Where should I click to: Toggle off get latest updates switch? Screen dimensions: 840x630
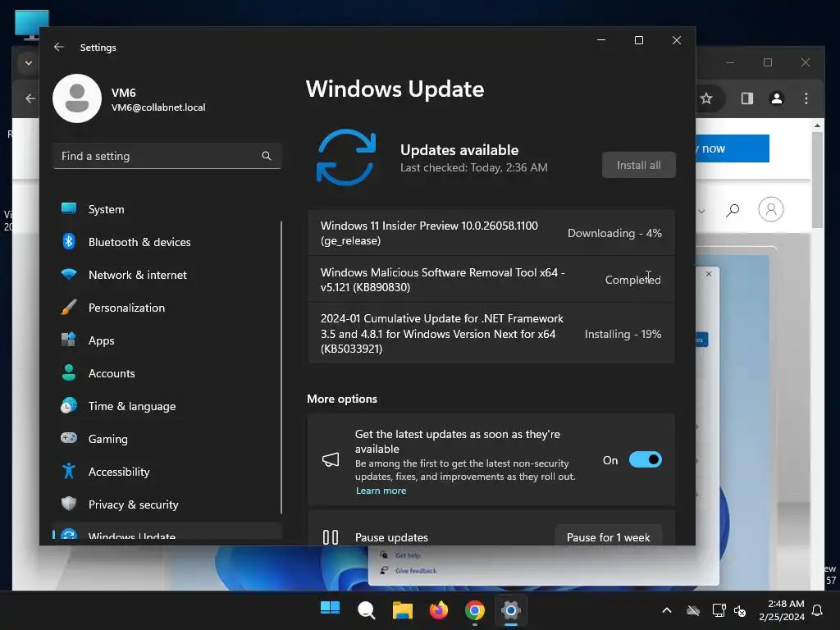pyautogui.click(x=645, y=459)
